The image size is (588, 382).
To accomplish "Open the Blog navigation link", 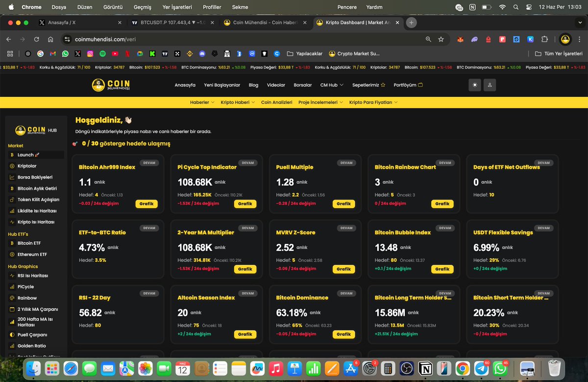I will (253, 85).
